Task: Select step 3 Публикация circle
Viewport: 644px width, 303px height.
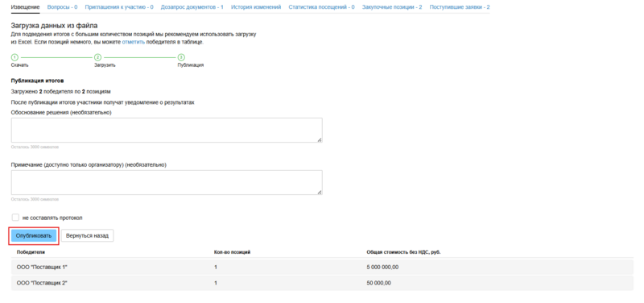Action: pyautogui.click(x=181, y=57)
